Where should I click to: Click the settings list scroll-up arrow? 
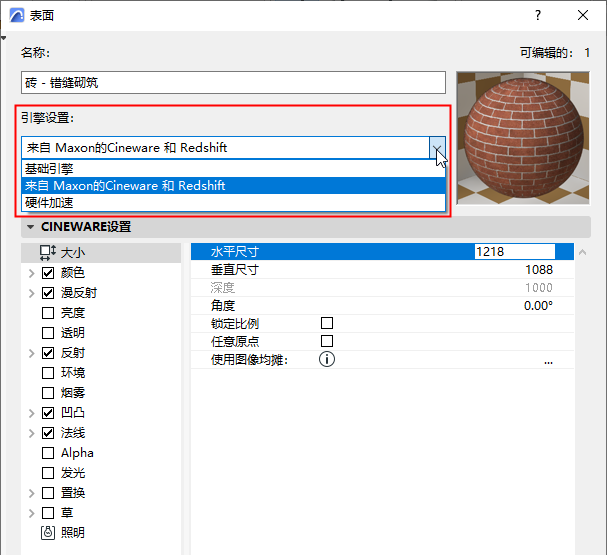point(582,252)
